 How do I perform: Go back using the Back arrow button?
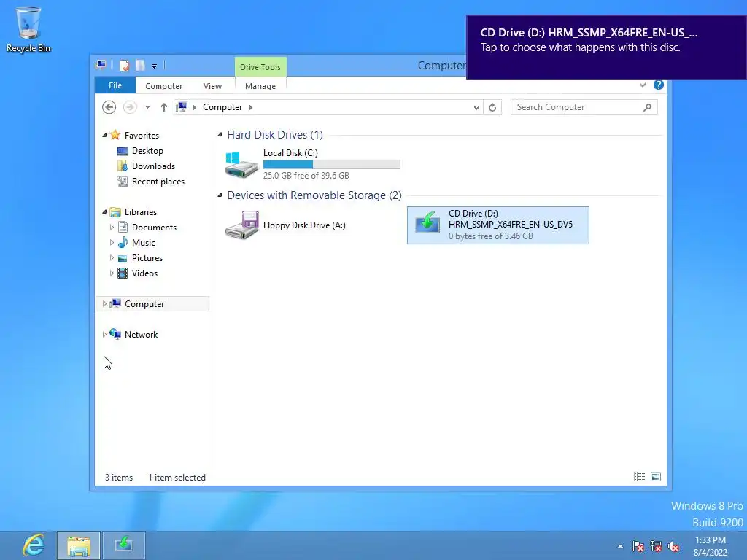tap(109, 107)
